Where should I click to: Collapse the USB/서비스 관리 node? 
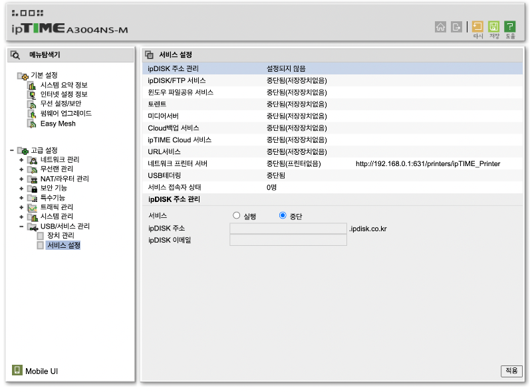point(21,226)
